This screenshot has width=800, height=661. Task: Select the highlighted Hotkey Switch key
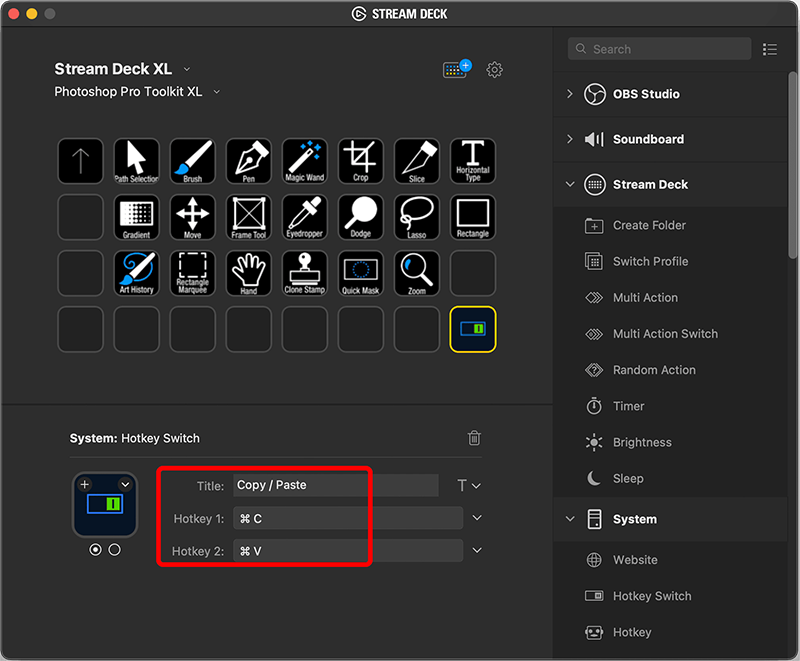tap(473, 329)
